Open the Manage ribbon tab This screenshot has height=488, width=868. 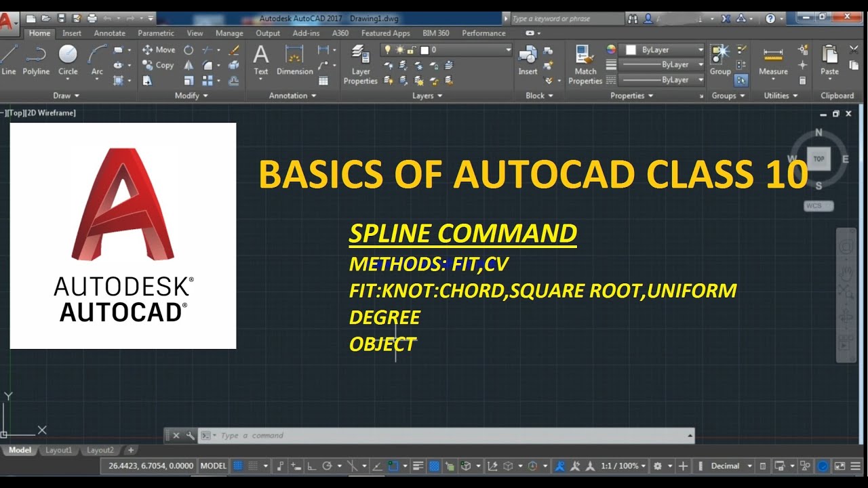(x=229, y=33)
